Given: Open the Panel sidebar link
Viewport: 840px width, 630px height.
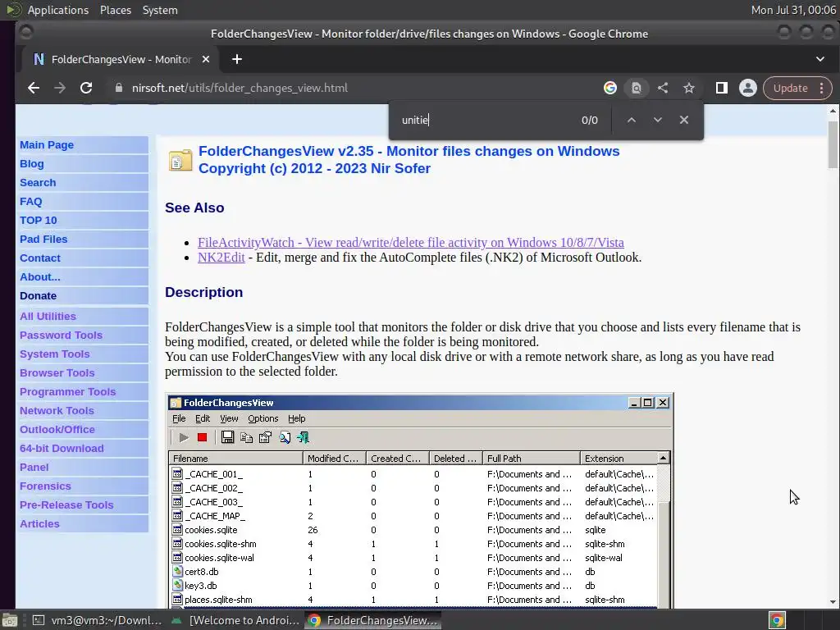Looking at the screenshot, I should coord(34,467).
